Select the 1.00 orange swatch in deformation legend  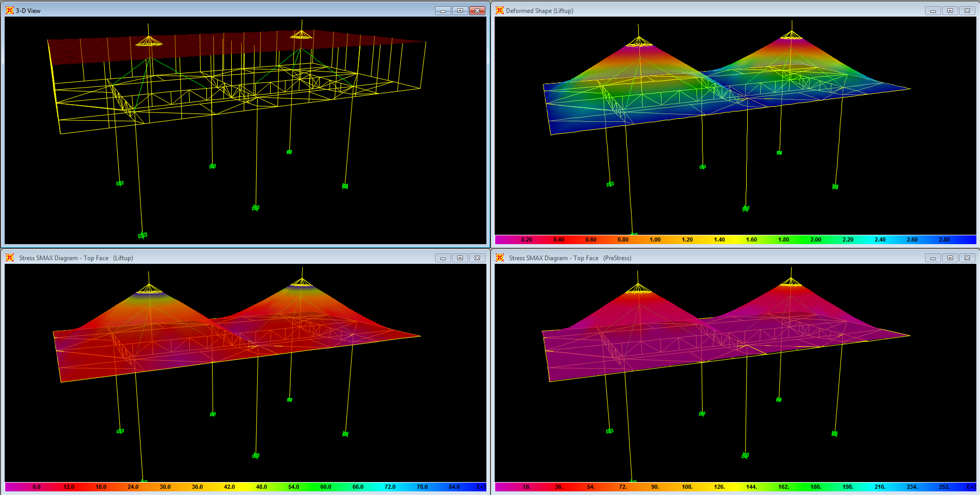coord(655,239)
